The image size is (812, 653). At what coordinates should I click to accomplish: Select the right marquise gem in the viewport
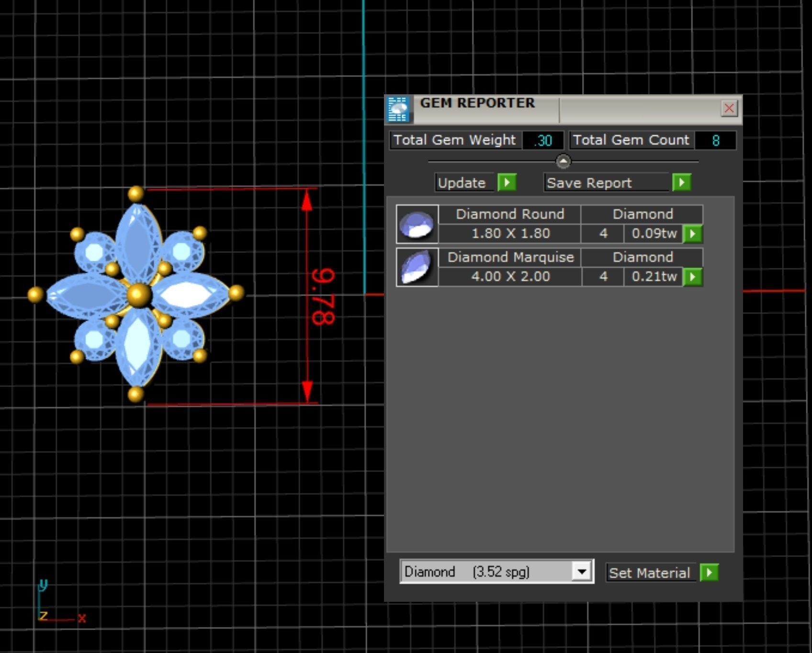coord(191,294)
